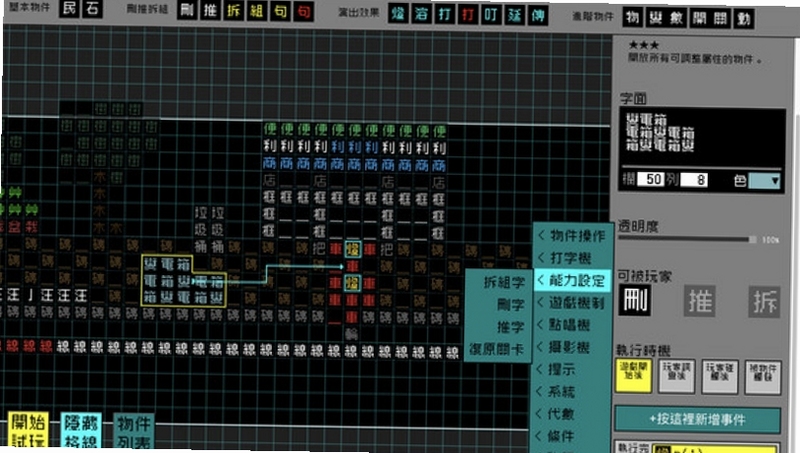Expand the 遊戲機制 submenu

tap(571, 303)
